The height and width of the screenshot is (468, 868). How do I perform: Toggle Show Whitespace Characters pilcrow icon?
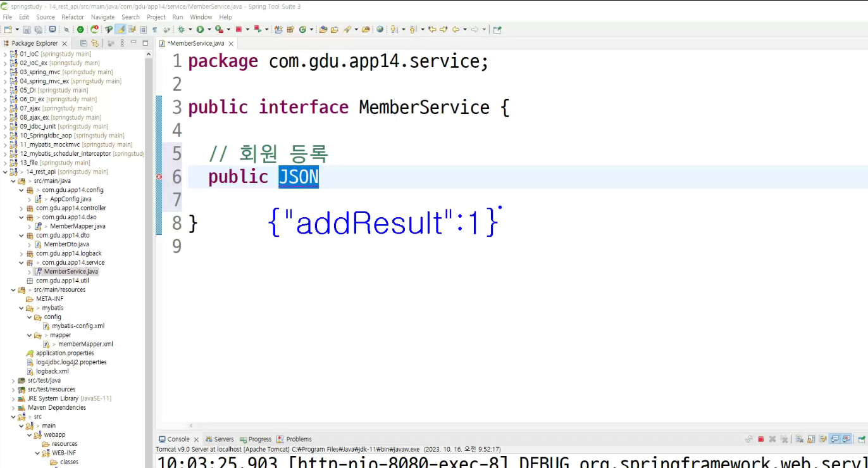pyautogui.click(x=154, y=29)
